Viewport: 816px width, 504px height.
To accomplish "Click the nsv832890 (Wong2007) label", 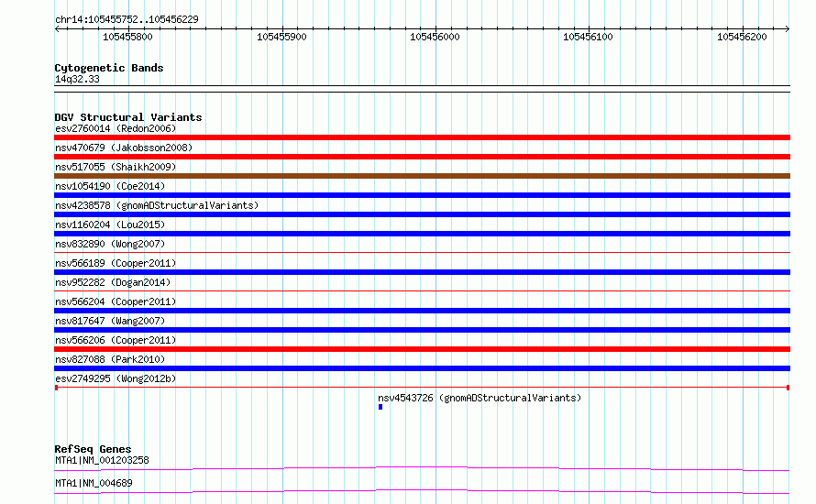I will point(110,244).
